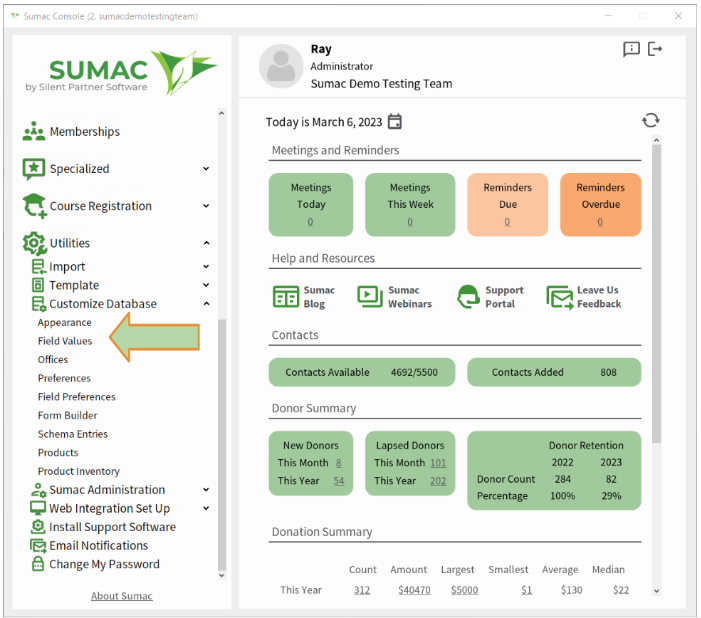Click the Customize Database icon
This screenshot has height=618, width=701.
pos(38,304)
